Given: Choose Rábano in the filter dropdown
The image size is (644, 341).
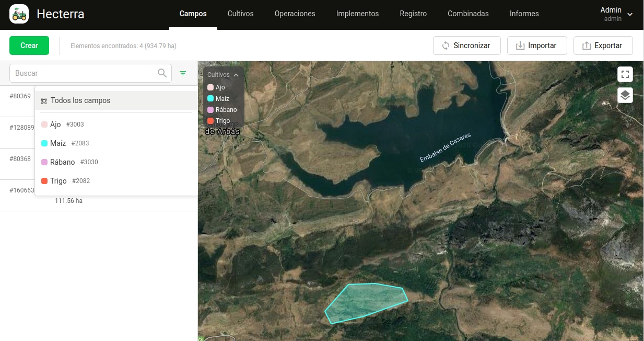Looking at the screenshot, I should [63, 162].
